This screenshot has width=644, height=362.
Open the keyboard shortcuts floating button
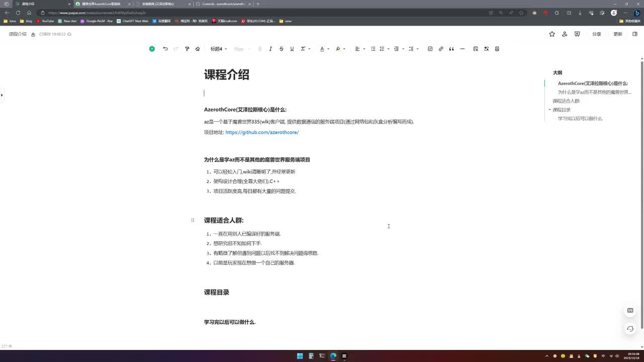[630, 311]
